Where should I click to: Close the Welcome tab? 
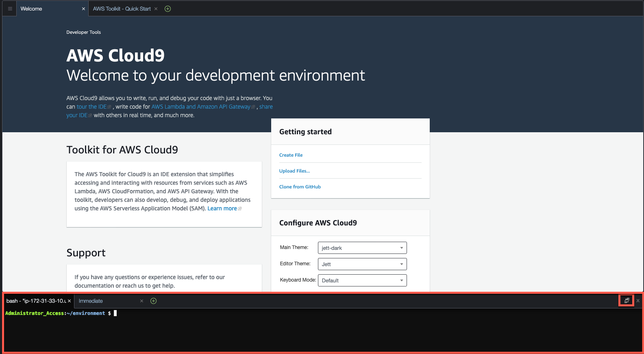tap(83, 9)
